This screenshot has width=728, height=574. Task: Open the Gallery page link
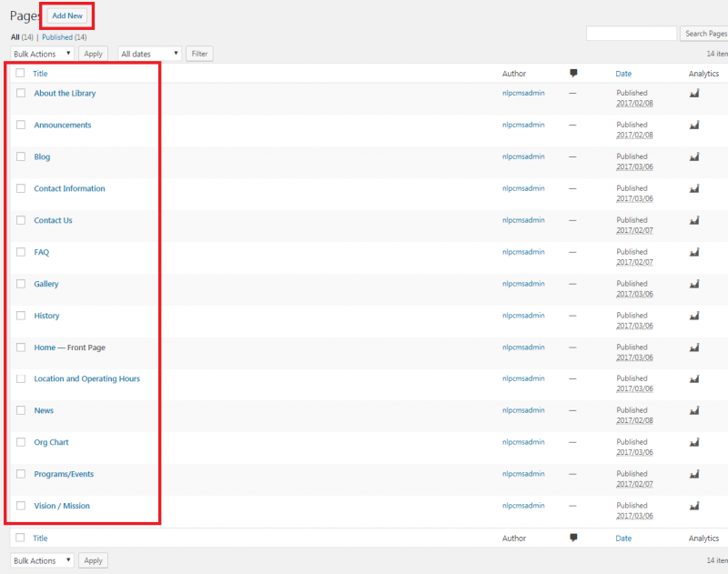click(46, 284)
